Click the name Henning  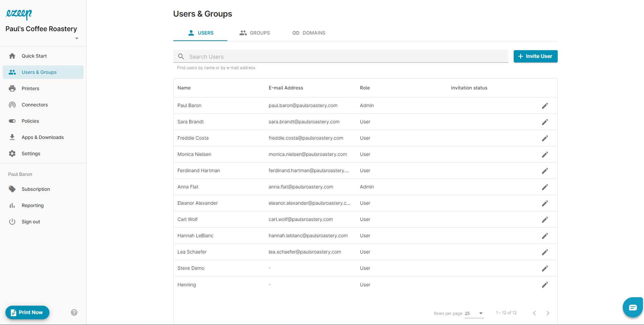pos(186,285)
